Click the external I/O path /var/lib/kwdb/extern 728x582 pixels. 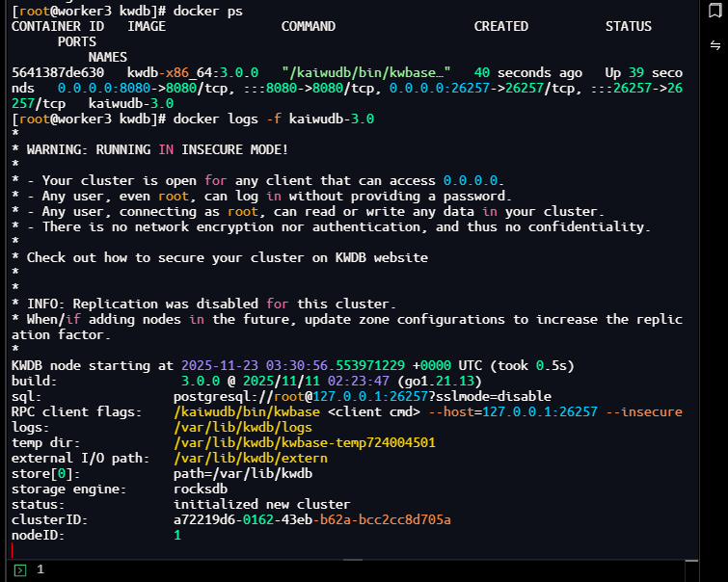click(251, 458)
